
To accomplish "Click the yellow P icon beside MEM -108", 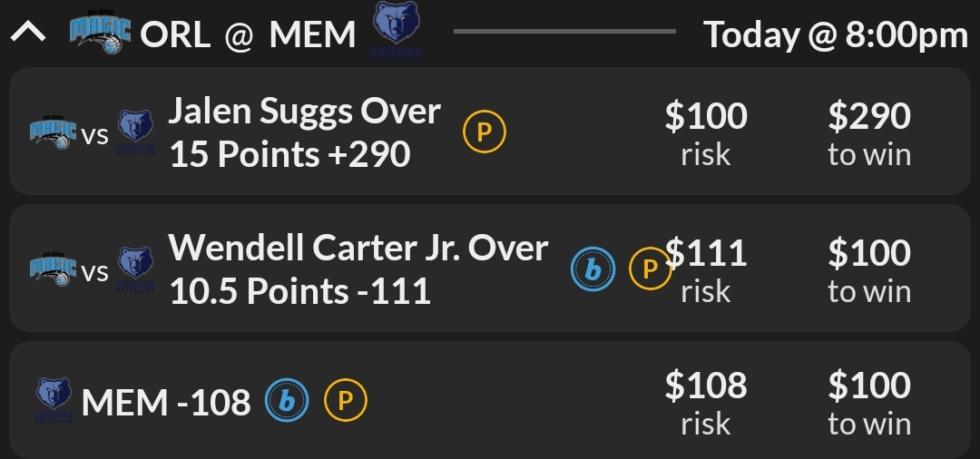I will click(x=345, y=401).
